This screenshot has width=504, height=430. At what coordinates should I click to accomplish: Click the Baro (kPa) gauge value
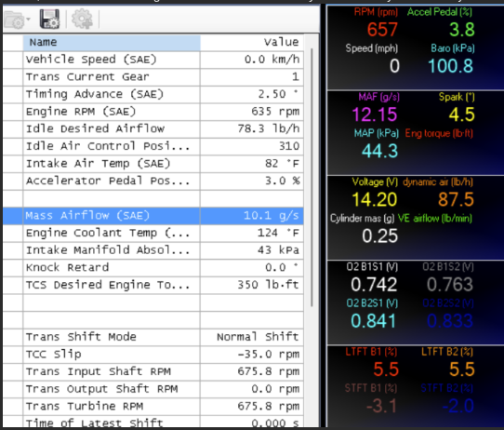click(451, 66)
